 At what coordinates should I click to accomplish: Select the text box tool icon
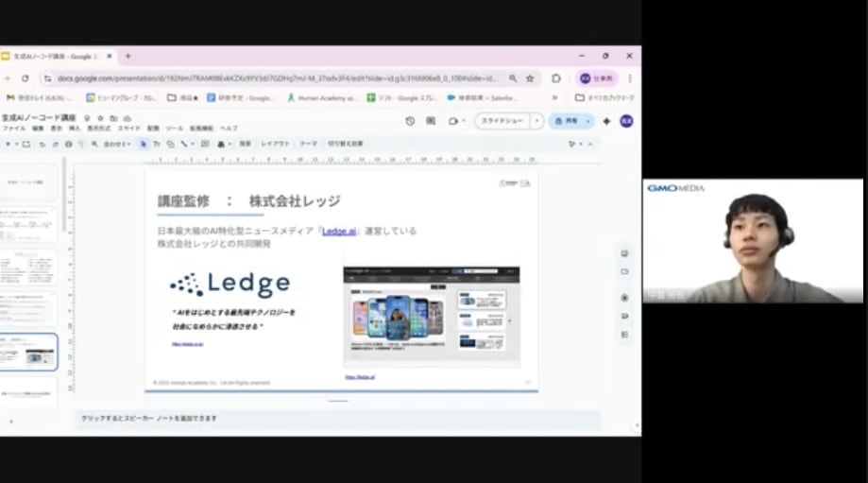(x=157, y=144)
